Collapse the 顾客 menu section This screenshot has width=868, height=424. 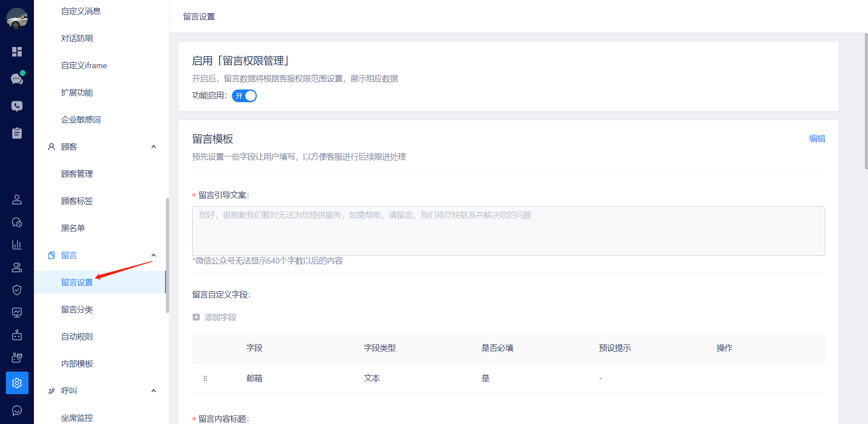coord(154,147)
